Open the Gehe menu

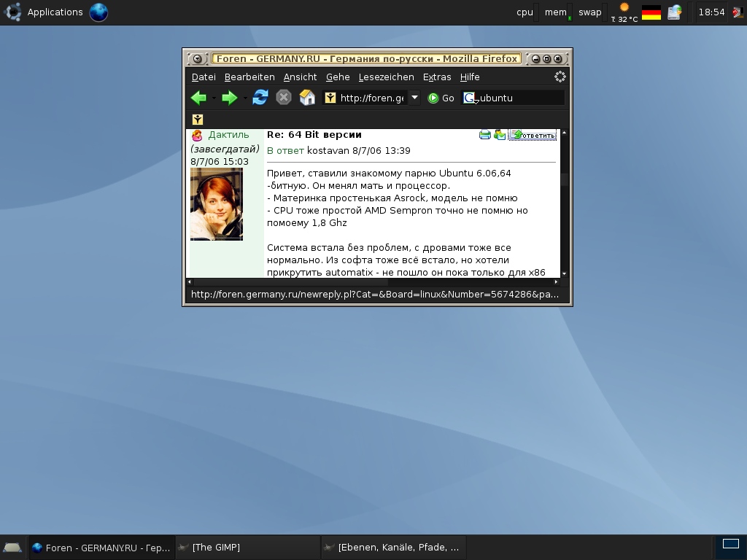click(x=338, y=77)
